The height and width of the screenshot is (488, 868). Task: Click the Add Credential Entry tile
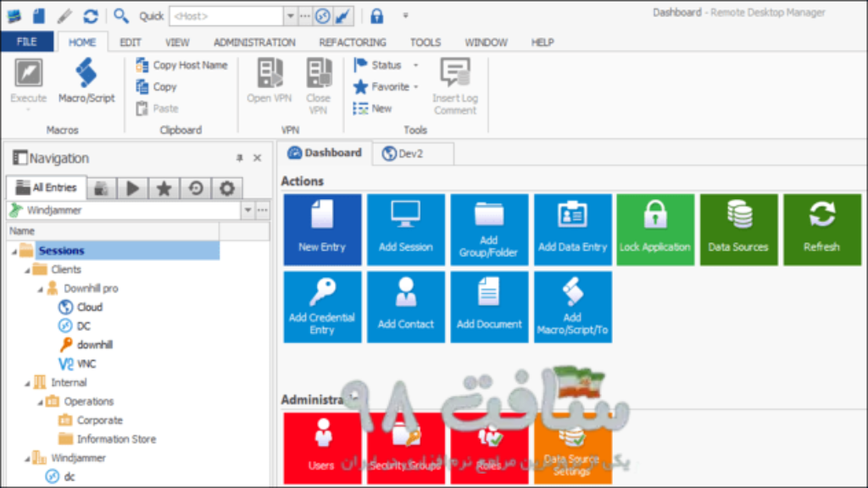pyautogui.click(x=322, y=307)
